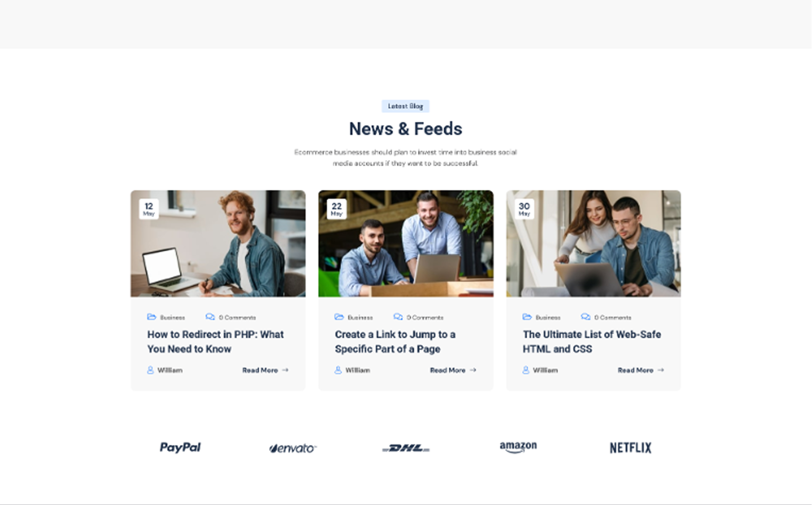
Task: Select the Latest Blog tag label
Action: tap(406, 106)
